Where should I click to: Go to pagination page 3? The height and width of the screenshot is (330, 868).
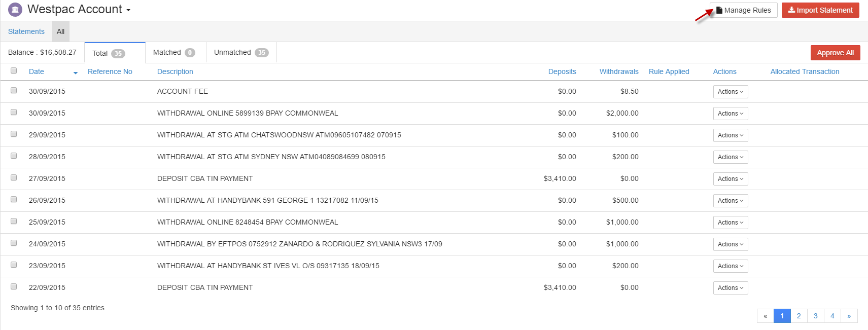tap(815, 316)
